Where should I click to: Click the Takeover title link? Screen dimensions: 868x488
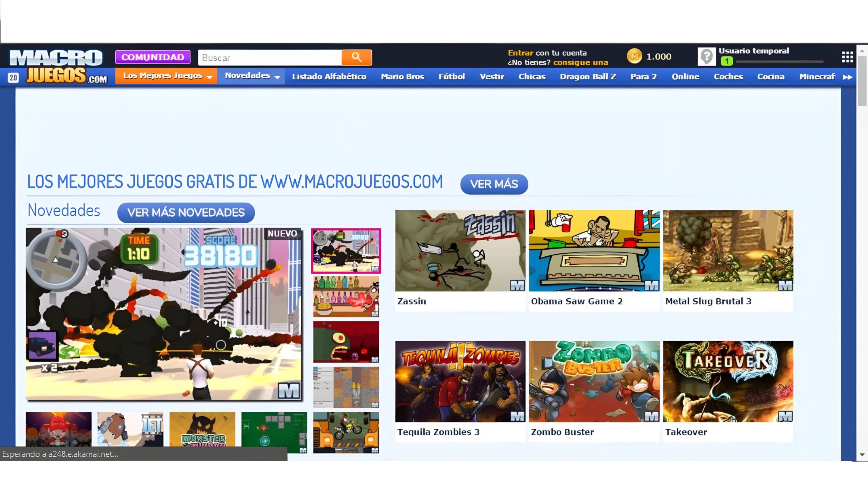[686, 432]
